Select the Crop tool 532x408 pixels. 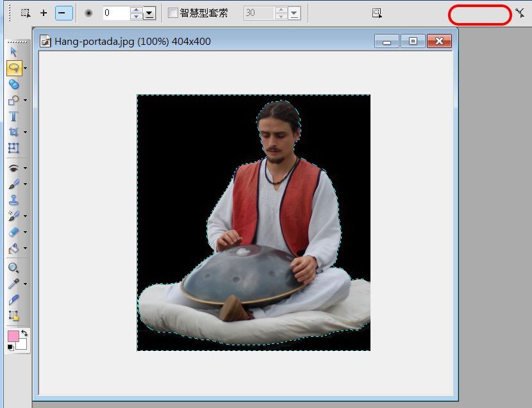13,132
